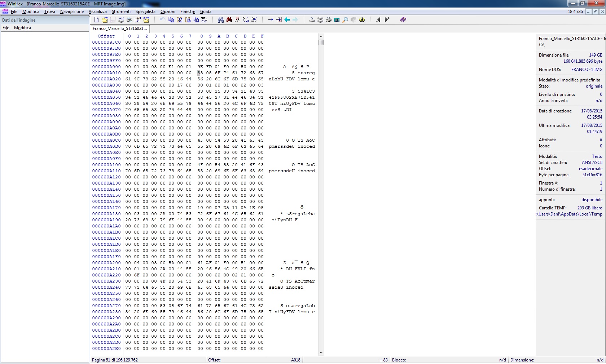This screenshot has width=606, height=364.
Task: Click red binoculars icon labeled HEX
Action: pos(237,20)
